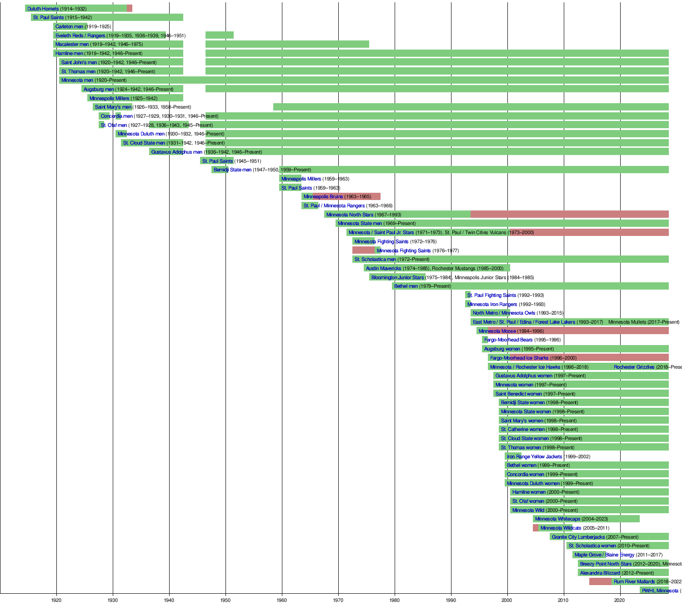Screen dimensions: 682x616
Task: Click the St. Paul Fighting Saints link
Action: [491, 295]
